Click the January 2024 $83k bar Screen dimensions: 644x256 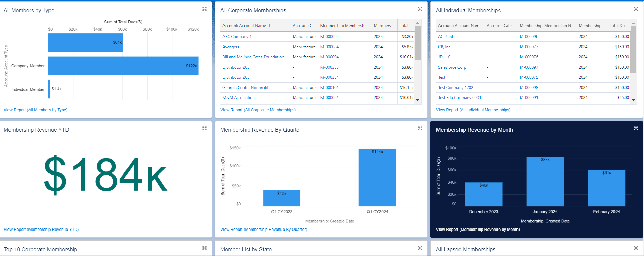(x=545, y=181)
